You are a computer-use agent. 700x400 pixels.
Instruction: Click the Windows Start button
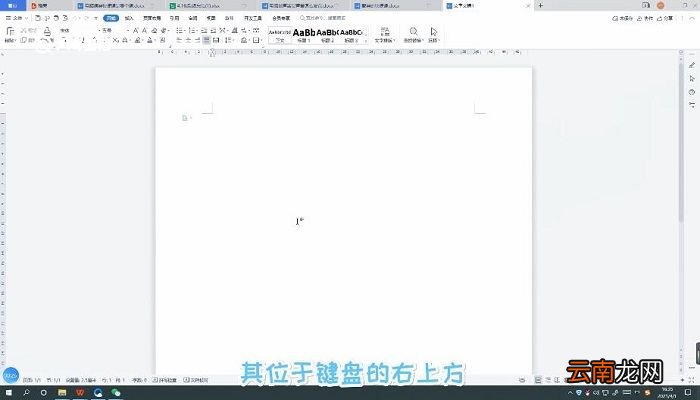click(8, 393)
